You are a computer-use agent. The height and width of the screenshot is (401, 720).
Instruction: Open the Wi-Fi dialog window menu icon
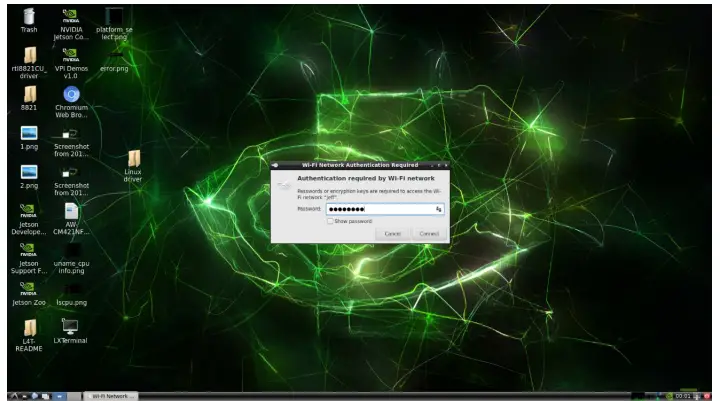point(275,165)
